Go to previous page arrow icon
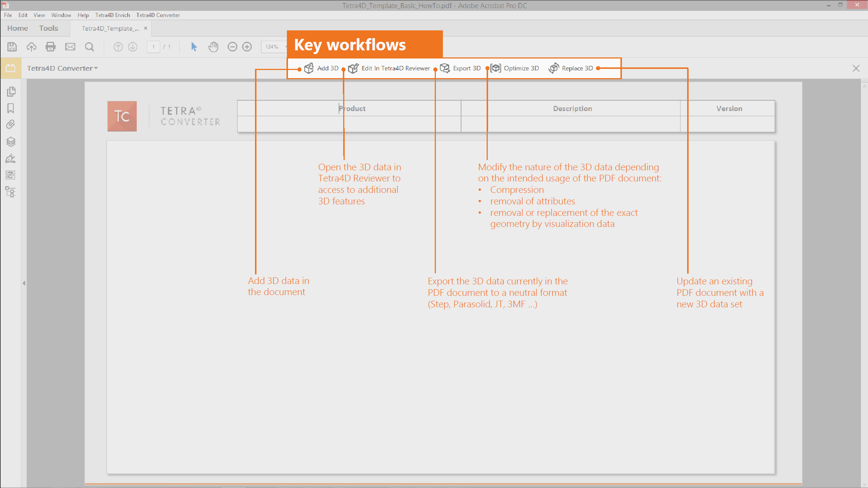The image size is (868, 488). pyautogui.click(x=118, y=47)
